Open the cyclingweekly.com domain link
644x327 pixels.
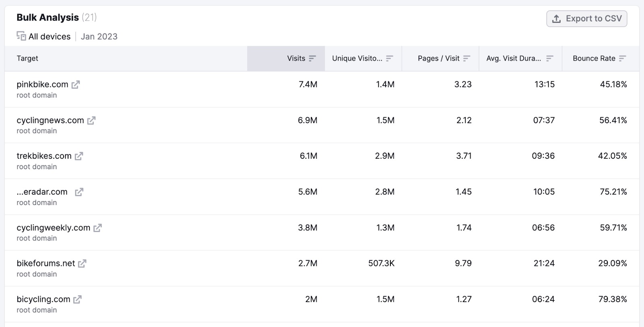(x=54, y=228)
